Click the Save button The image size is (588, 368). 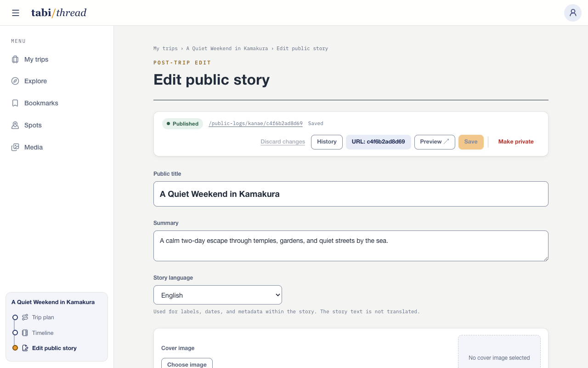coord(471,142)
